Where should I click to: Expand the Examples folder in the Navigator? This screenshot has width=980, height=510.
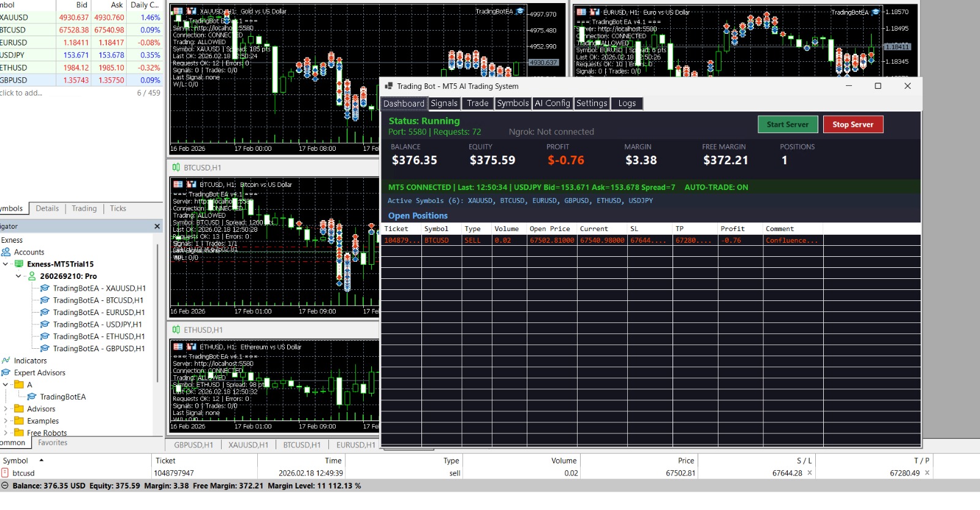[6, 421]
